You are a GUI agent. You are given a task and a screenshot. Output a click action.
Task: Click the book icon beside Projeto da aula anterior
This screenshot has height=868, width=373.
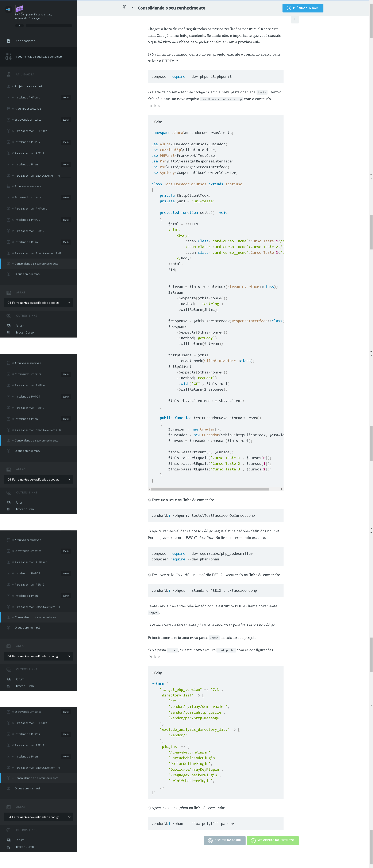click(x=8, y=86)
